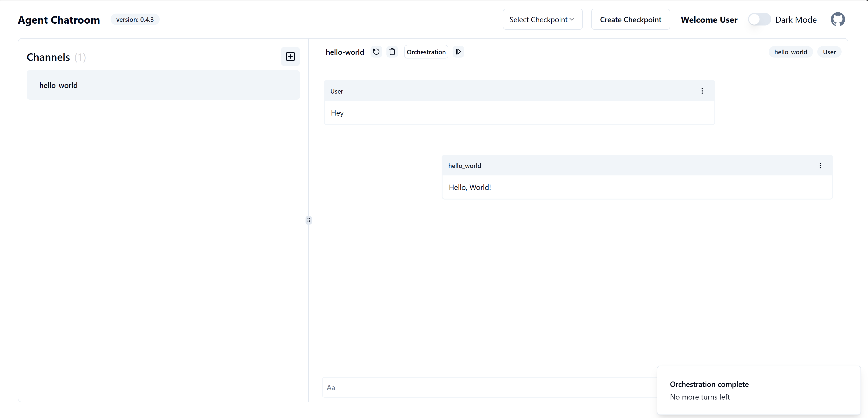Toggle the Dark Mode switch
This screenshot has width=868, height=418.
tap(759, 20)
